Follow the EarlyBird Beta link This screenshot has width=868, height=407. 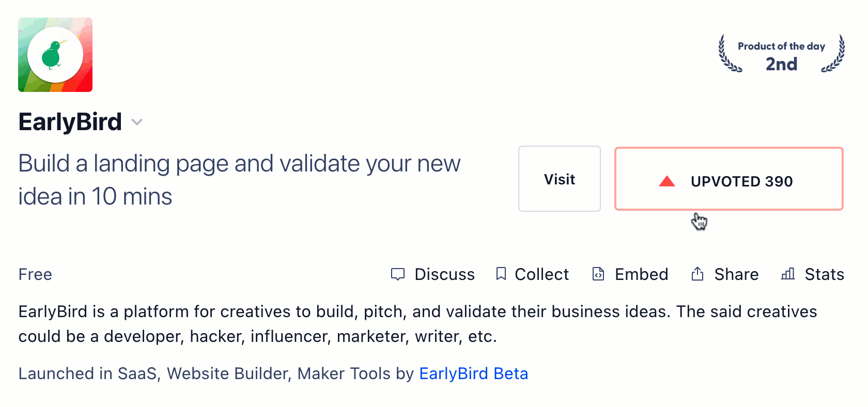pyautogui.click(x=474, y=373)
